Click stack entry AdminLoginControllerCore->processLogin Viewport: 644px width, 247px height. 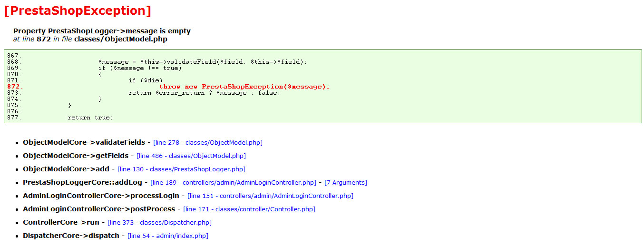click(x=101, y=196)
